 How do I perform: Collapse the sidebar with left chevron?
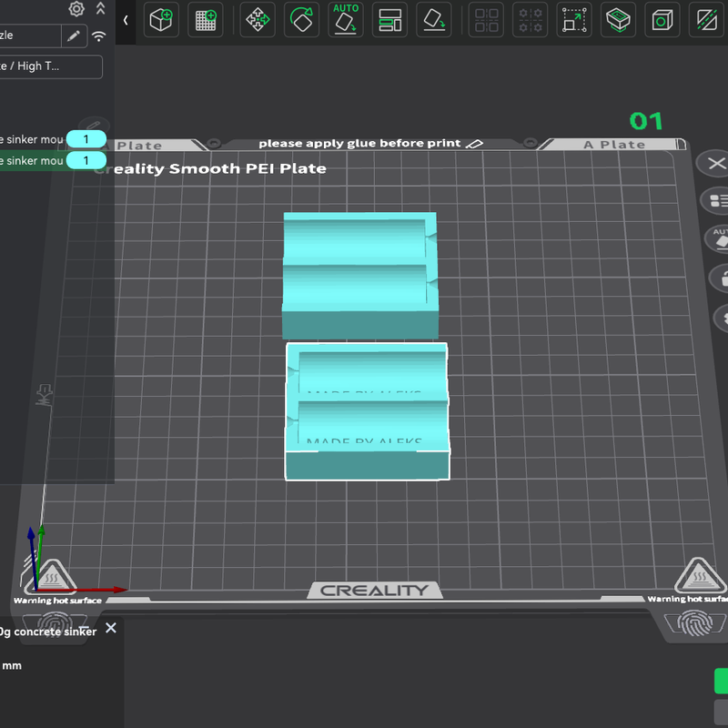point(126,20)
